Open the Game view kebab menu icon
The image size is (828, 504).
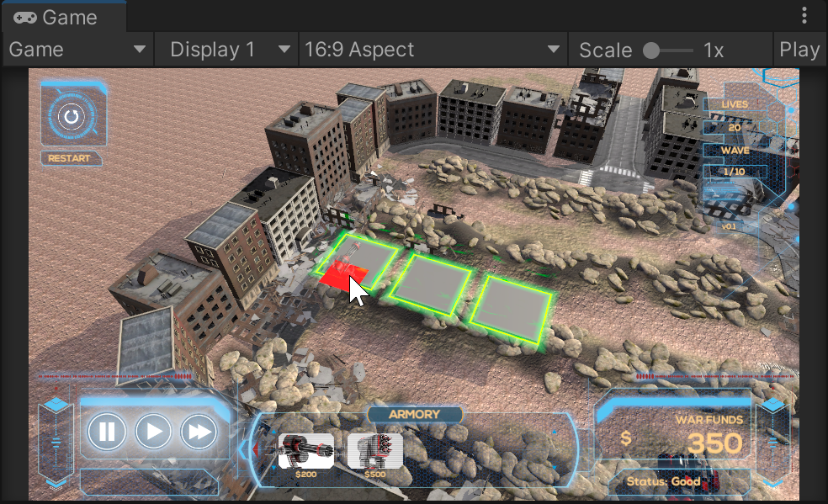click(x=804, y=14)
